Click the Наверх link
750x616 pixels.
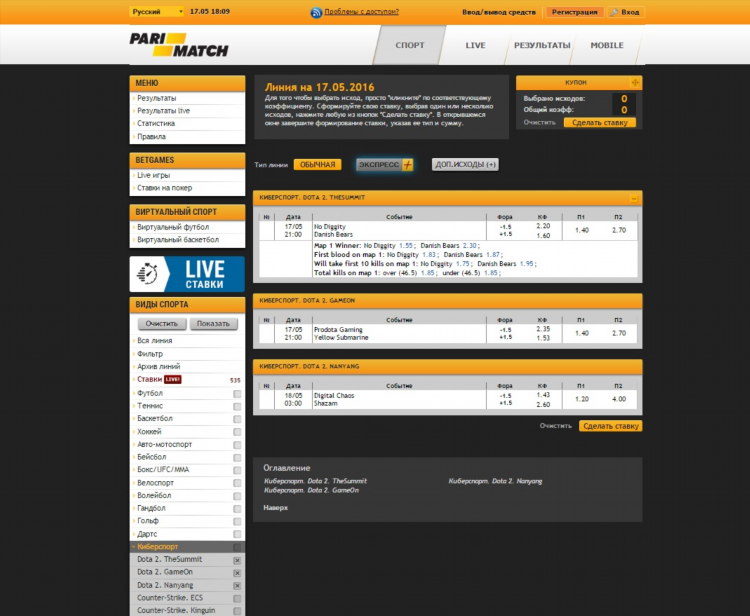(276, 508)
